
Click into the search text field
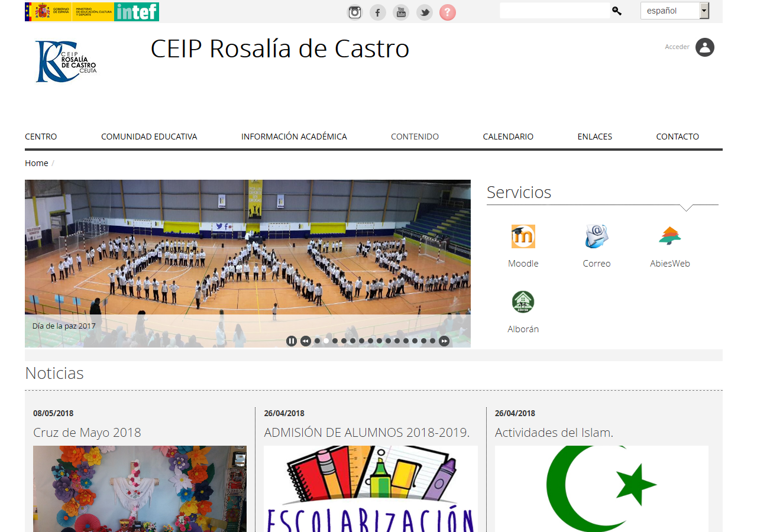(554, 11)
